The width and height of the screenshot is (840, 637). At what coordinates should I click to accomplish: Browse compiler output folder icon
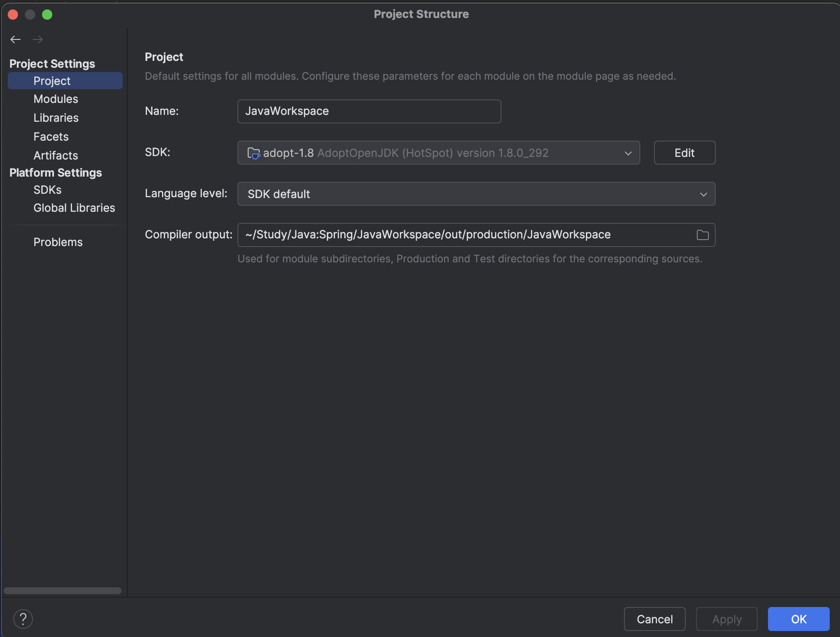[702, 235]
